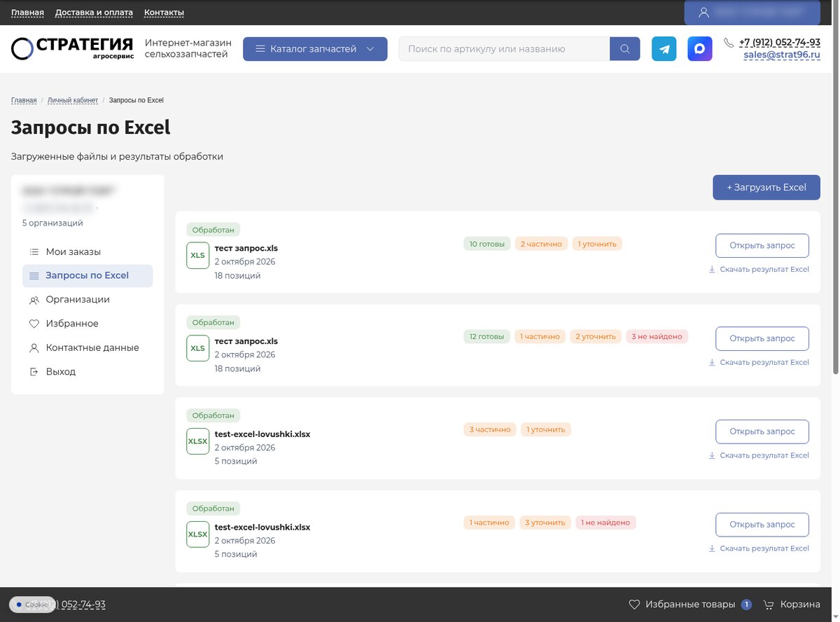Focus the search field for article or name
Viewport: 840px width, 622px height.
504,49
